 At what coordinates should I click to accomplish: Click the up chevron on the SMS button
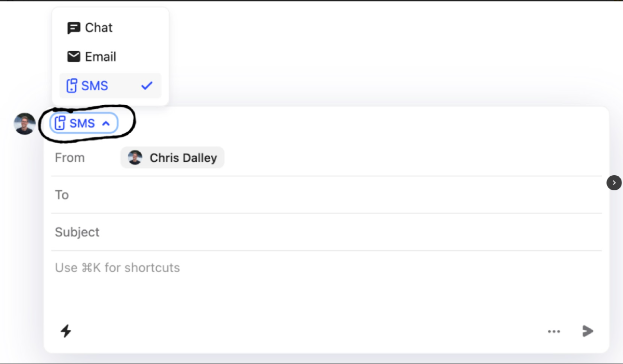(106, 123)
